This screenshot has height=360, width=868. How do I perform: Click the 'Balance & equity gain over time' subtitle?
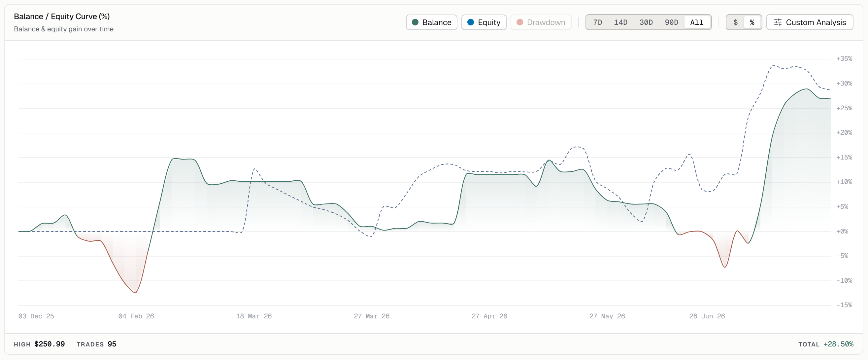(x=64, y=29)
